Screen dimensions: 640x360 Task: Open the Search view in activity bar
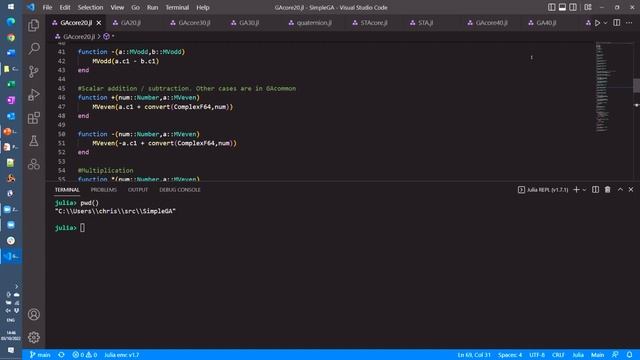(x=34, y=49)
